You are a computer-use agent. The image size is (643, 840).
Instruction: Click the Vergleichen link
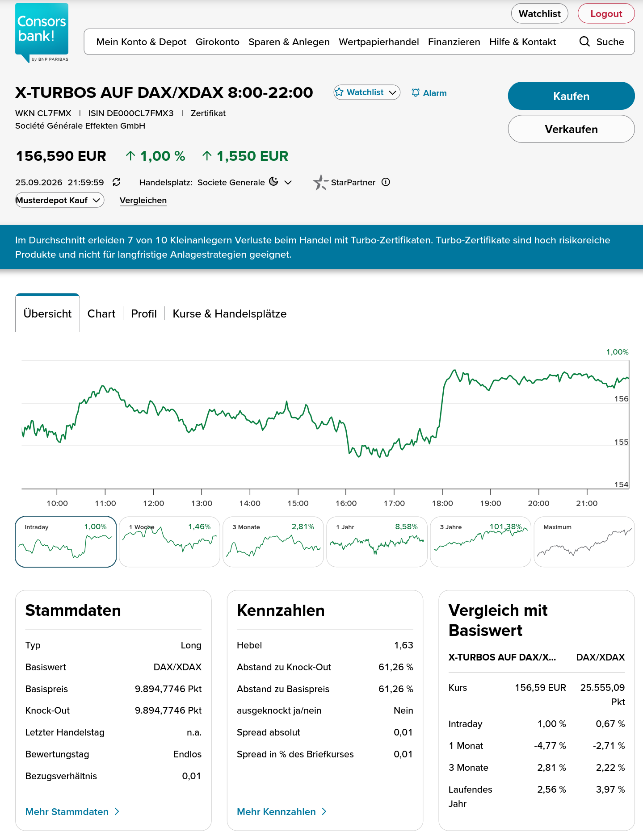point(143,201)
